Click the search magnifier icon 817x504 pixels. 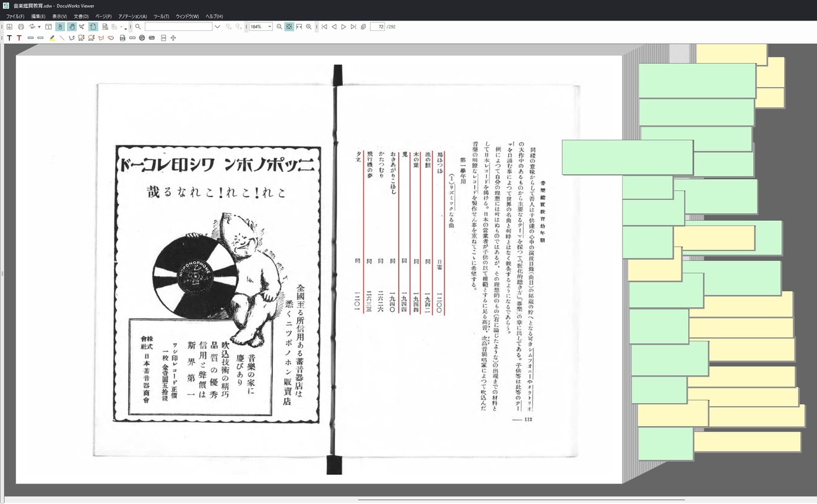[138, 27]
